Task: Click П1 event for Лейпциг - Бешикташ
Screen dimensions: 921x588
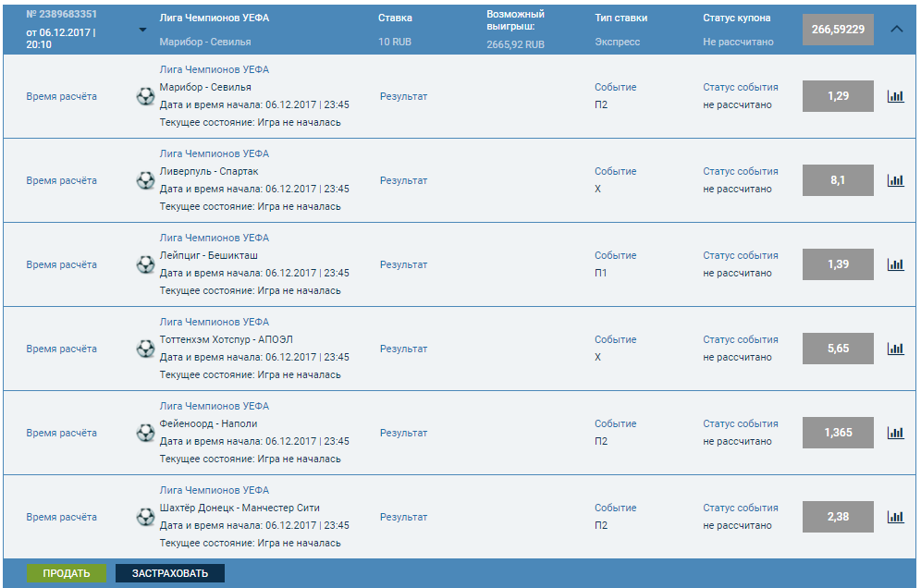Action: [x=600, y=273]
